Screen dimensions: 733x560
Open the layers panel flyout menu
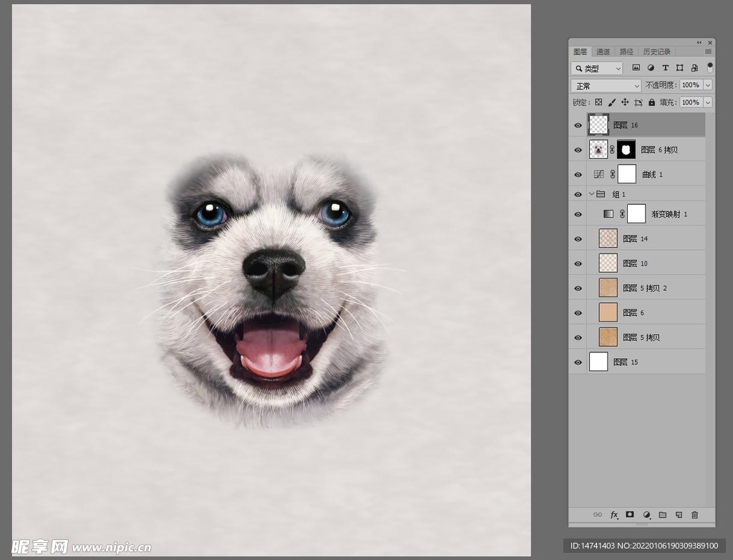coord(708,52)
